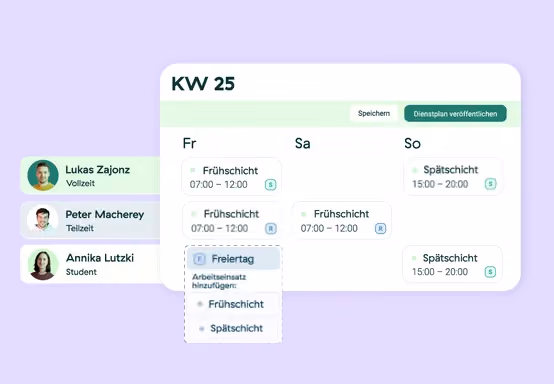The width and height of the screenshot is (554, 384).
Task: Click green status square on Lukas's Friday shift
Action: click(193, 170)
